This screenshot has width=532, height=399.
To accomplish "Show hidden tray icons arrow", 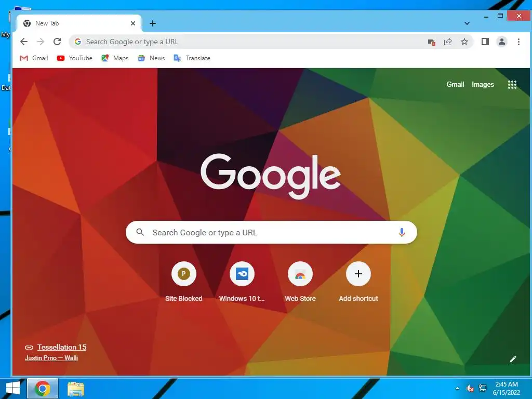I will (x=457, y=388).
